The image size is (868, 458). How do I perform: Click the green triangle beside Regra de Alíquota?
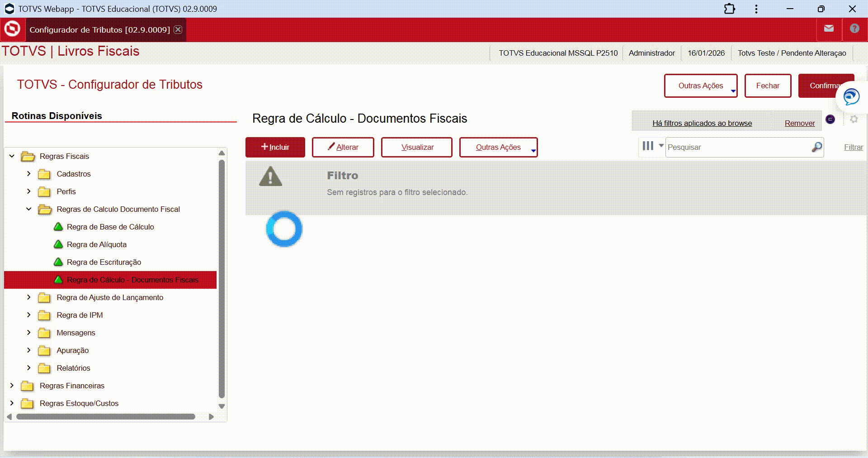point(58,244)
